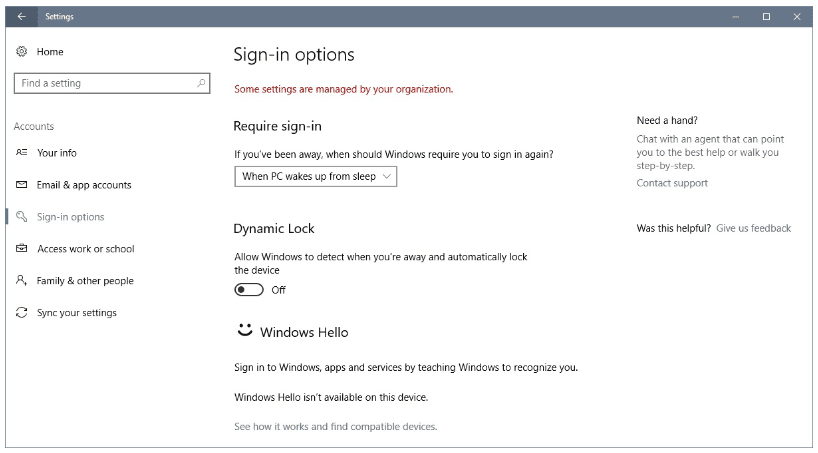Click the Access work or school briefcase icon
The height and width of the screenshot is (453, 818).
coord(22,249)
